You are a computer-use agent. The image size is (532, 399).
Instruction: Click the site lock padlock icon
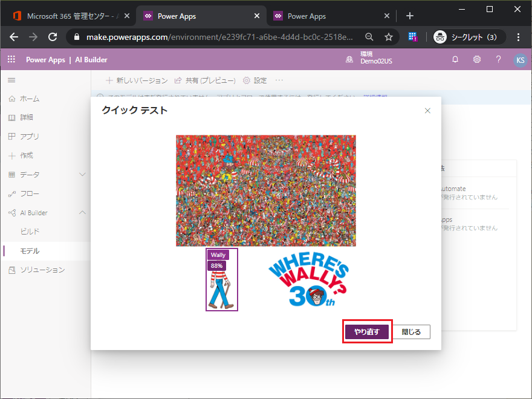pos(77,37)
